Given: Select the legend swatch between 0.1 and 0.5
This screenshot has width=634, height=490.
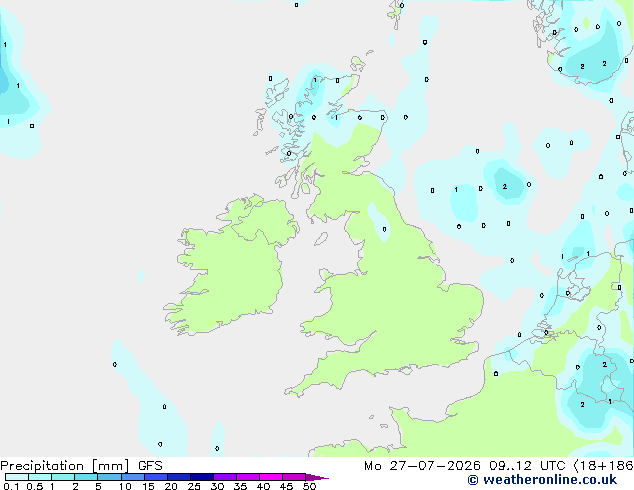Looking at the screenshot, I should 17,477.
